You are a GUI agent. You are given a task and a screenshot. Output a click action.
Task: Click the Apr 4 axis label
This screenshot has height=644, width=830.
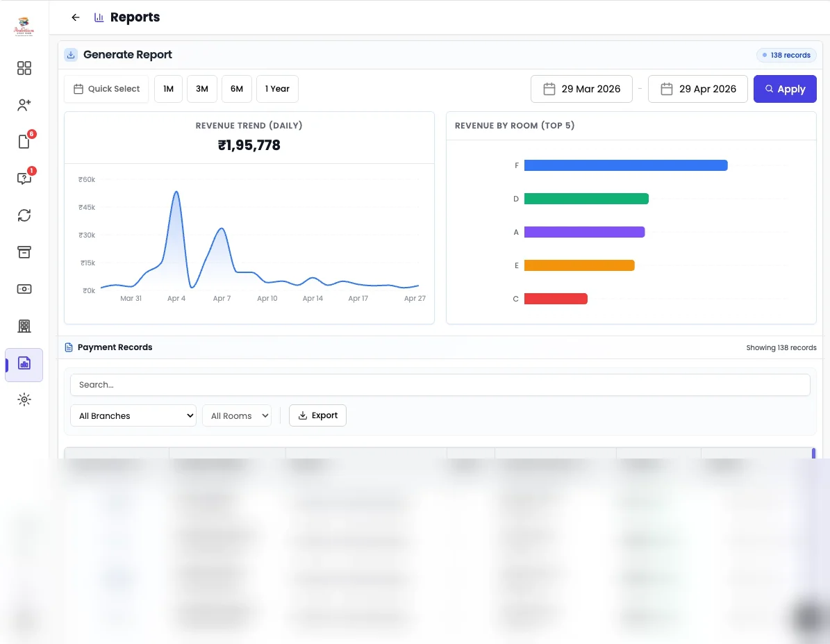(176, 299)
